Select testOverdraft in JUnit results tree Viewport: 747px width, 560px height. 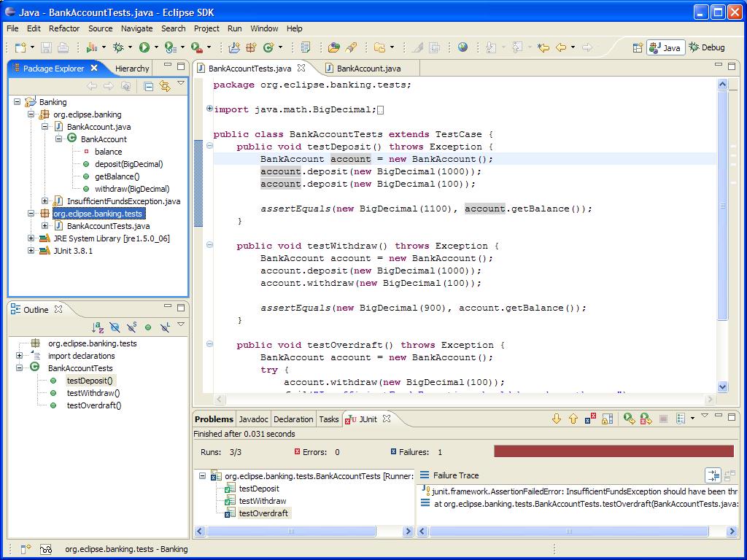pos(263,513)
